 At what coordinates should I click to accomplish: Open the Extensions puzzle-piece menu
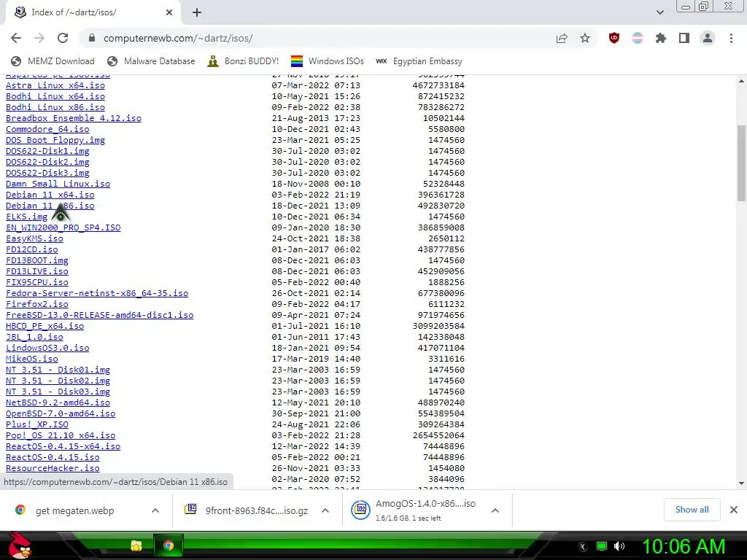661,38
